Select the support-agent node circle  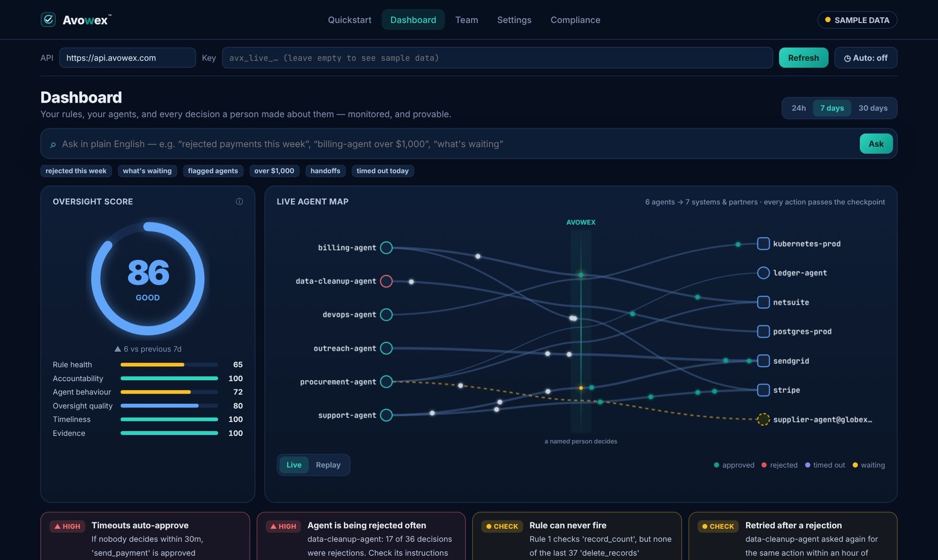[x=386, y=415]
